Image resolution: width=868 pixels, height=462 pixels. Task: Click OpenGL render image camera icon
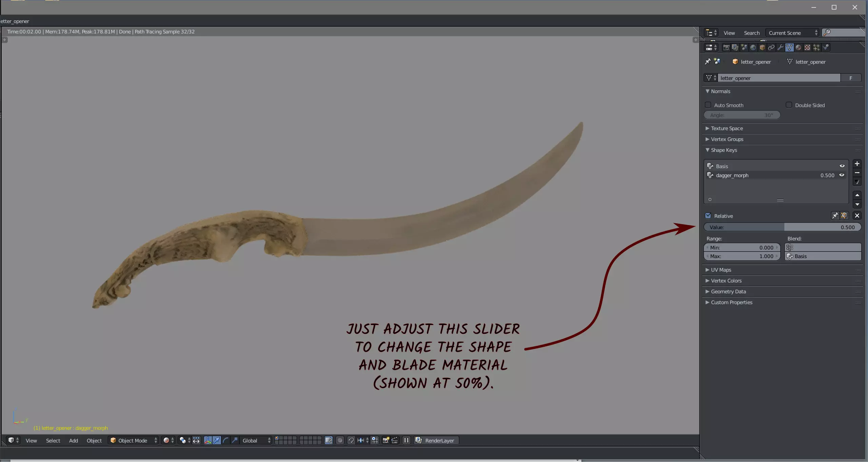coord(386,440)
